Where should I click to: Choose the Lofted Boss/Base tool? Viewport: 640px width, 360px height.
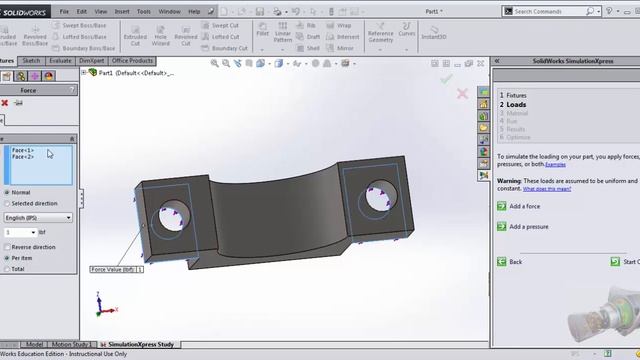click(80, 37)
